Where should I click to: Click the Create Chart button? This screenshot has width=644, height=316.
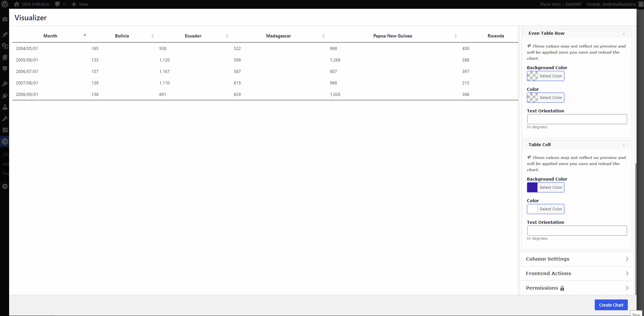click(611, 305)
